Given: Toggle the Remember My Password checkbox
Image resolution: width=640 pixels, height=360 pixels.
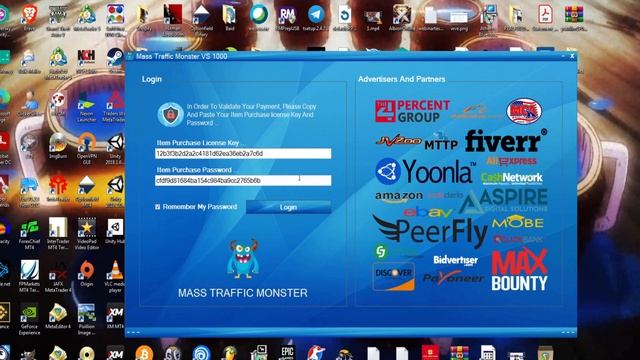Looking at the screenshot, I should click(x=158, y=207).
